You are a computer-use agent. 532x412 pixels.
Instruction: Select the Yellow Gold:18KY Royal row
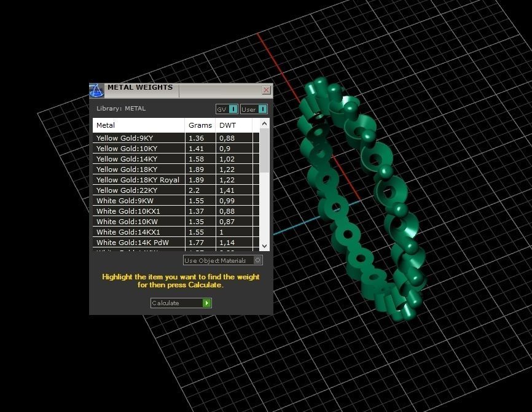coord(176,180)
